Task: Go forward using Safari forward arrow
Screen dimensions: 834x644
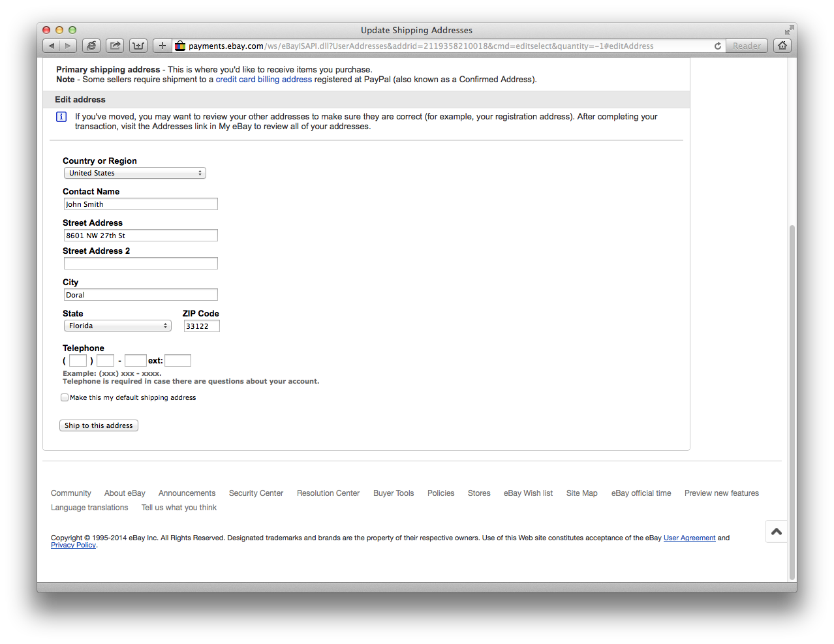Action: pyautogui.click(x=69, y=46)
